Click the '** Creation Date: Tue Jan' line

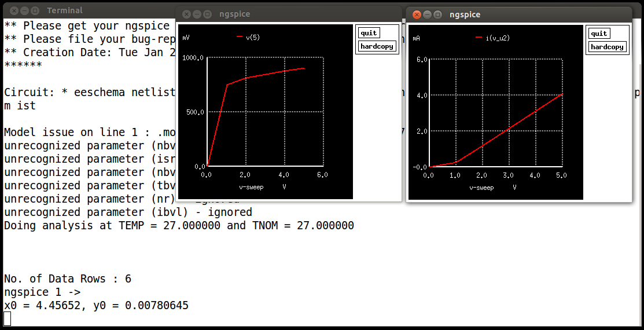(x=90, y=52)
